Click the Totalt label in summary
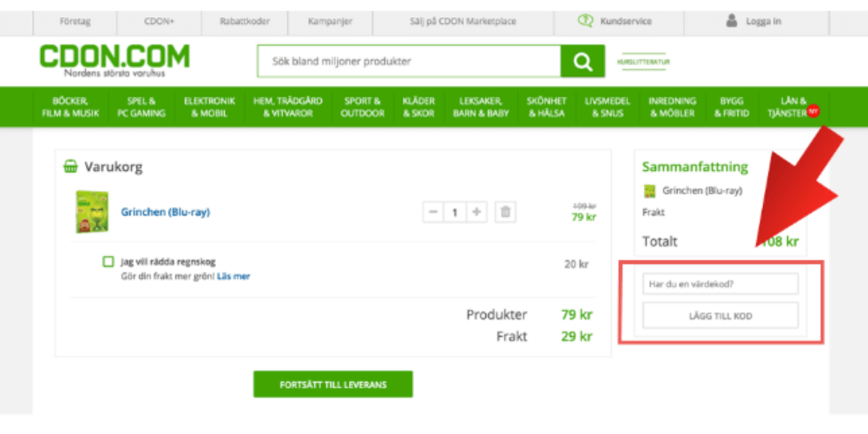Screen dimensions: 868x434 point(660,242)
